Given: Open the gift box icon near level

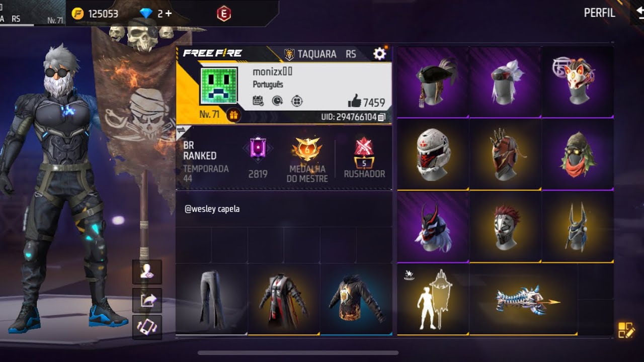Looking at the screenshot, I should tap(233, 115).
